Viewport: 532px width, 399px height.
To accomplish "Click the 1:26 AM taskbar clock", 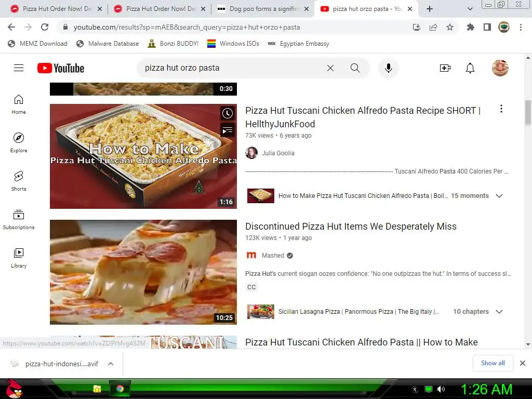I will pos(486,389).
